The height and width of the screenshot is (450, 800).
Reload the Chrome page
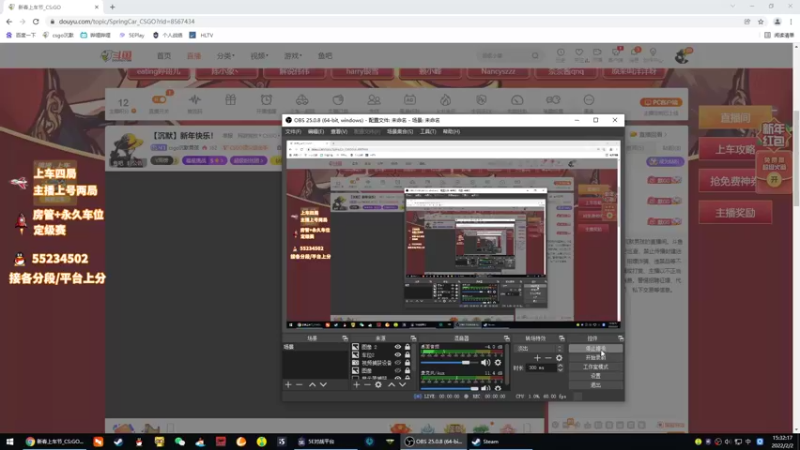click(36, 21)
